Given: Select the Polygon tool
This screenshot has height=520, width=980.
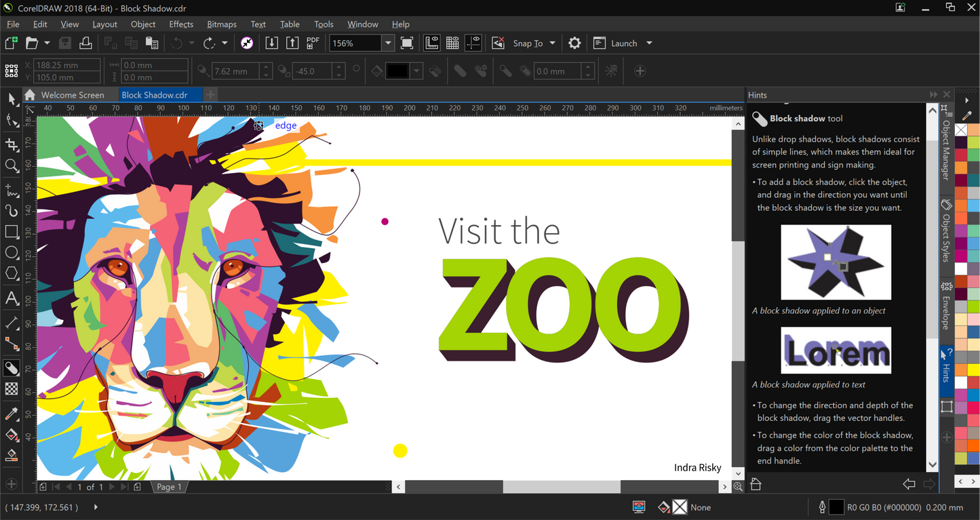Looking at the screenshot, I should [x=12, y=274].
